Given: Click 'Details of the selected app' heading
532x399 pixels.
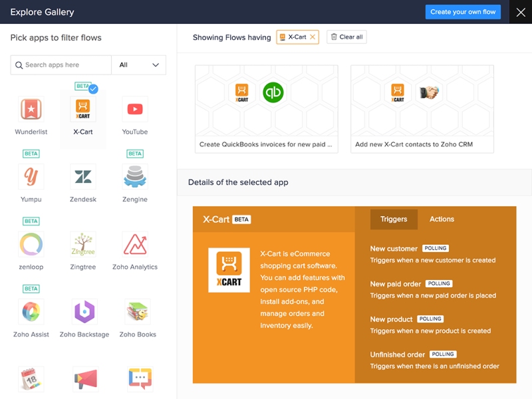Looking at the screenshot, I should point(238,182).
